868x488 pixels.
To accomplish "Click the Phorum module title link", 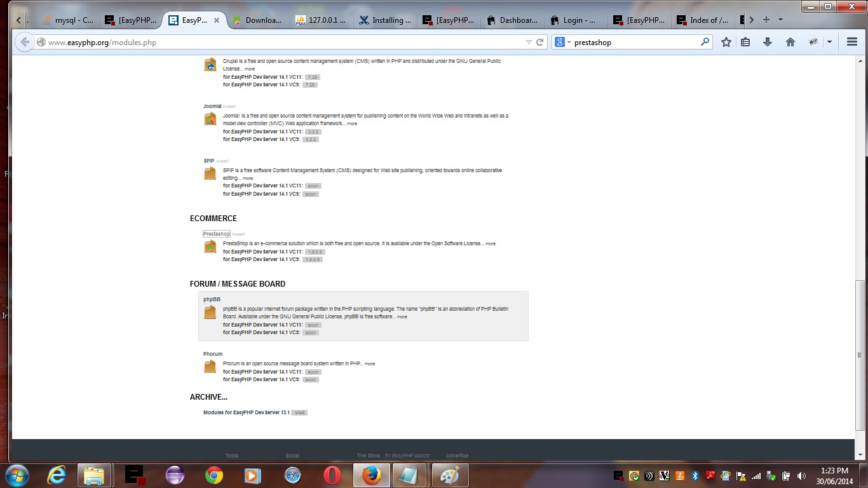I will click(213, 354).
